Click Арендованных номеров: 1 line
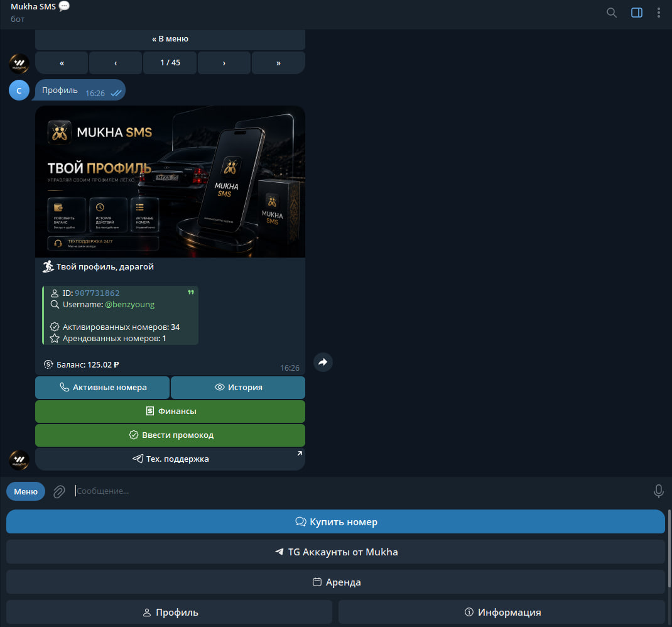672x627 pixels. coord(114,339)
